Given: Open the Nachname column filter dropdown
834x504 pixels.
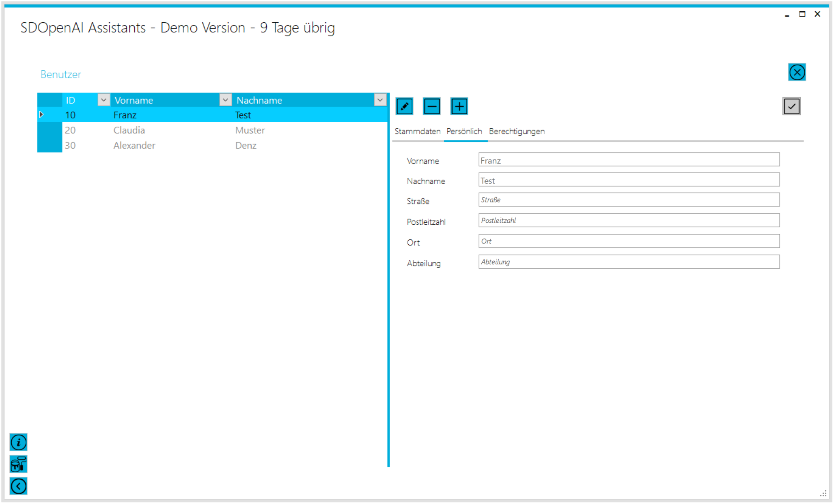Looking at the screenshot, I should 380,100.
